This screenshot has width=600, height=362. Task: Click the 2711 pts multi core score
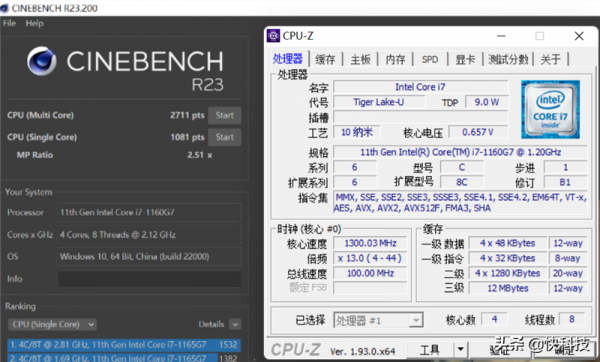coord(187,115)
